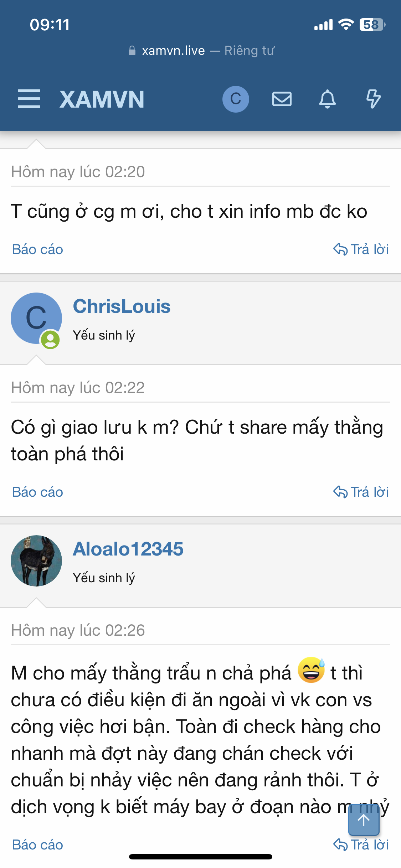Screen dimensions: 401x868
Task: Open the inbox envelope icon
Action: click(x=282, y=99)
